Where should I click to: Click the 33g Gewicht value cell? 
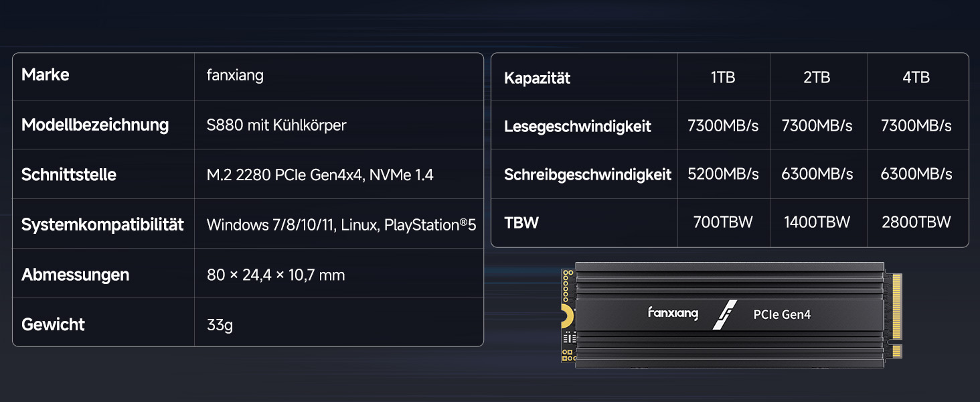[x=221, y=324]
